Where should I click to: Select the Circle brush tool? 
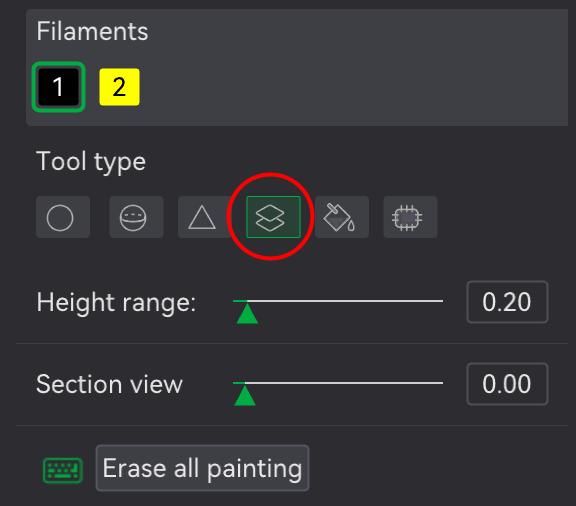point(63,217)
